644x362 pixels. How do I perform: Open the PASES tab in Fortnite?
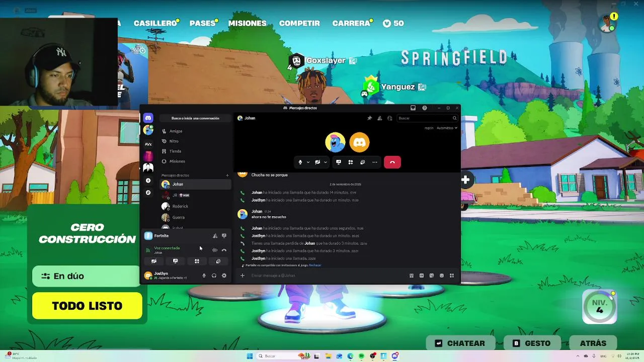tap(203, 23)
